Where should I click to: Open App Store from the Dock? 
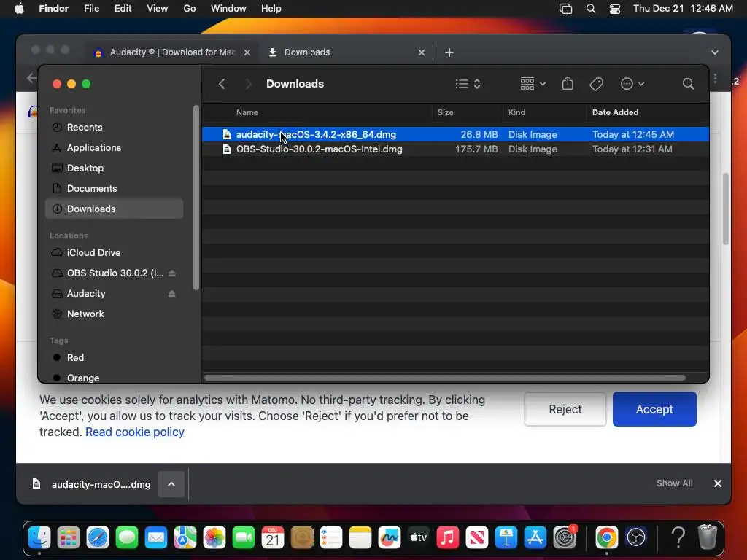[x=535, y=538]
